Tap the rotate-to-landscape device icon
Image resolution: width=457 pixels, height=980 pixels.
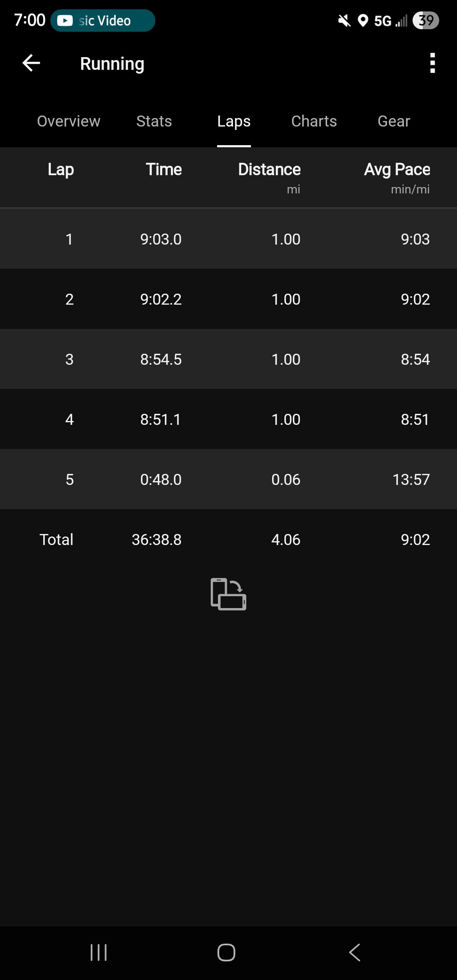tap(228, 594)
